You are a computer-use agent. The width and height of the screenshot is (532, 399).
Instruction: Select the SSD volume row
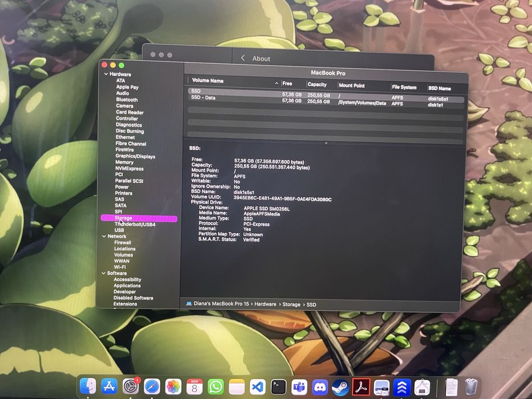pyautogui.click(x=326, y=94)
